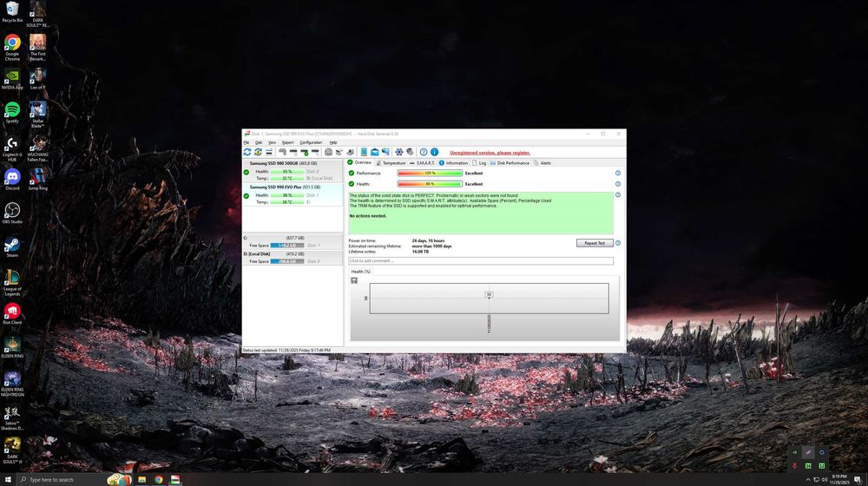Click the blue 'i' About toolbar icon
The image size is (868, 486).
pos(435,152)
